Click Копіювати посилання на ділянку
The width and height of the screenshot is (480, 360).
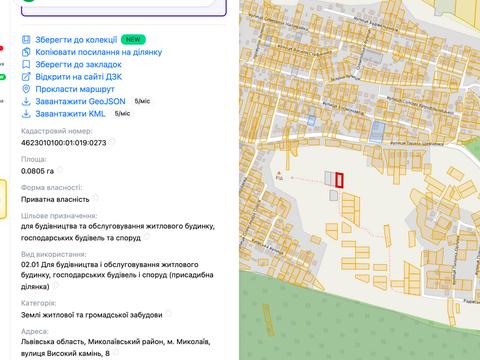[99, 52]
